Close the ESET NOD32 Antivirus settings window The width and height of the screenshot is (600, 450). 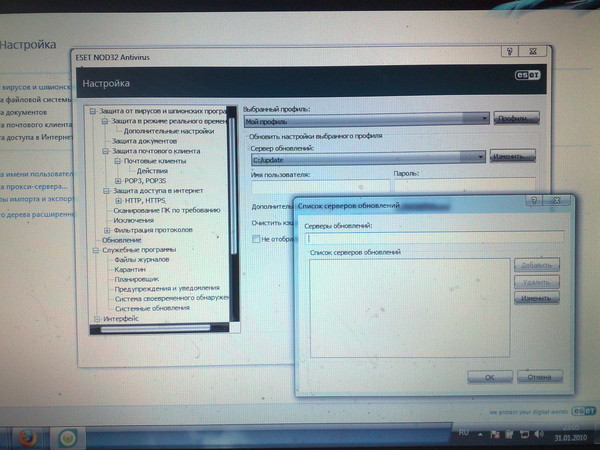pos(533,51)
